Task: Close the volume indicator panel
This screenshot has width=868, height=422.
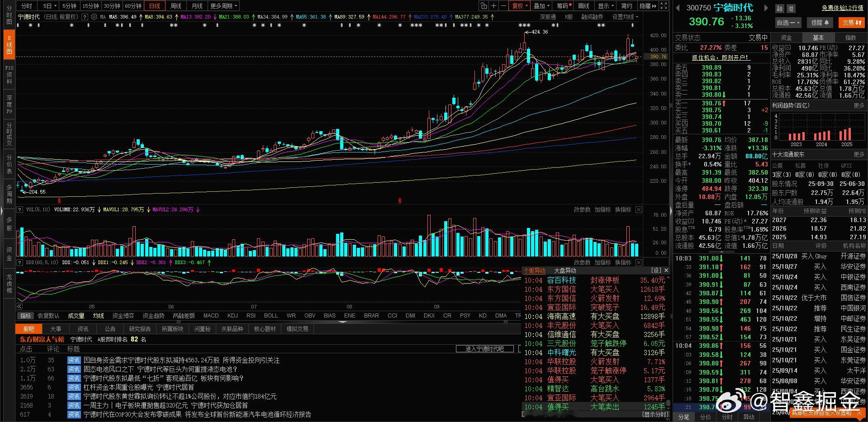Action: (639, 210)
